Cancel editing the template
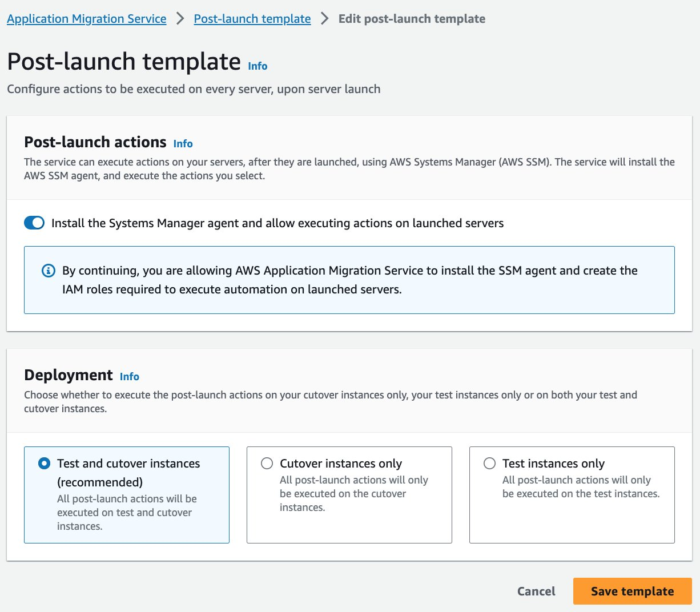 tap(536, 591)
